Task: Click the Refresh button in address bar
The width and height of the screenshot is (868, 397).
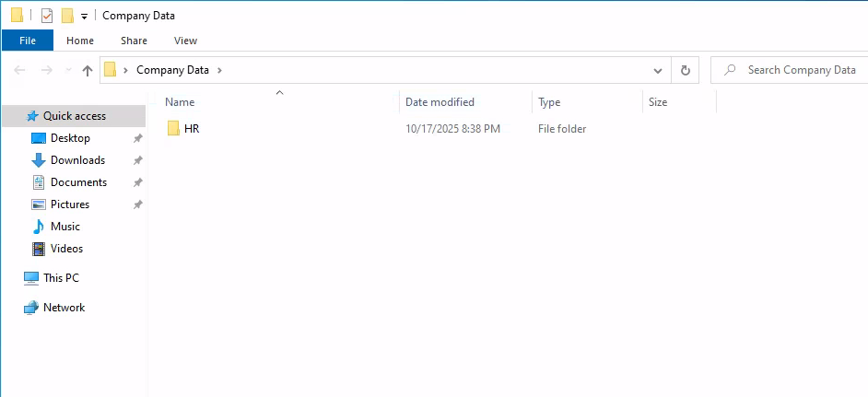Action: click(x=685, y=70)
